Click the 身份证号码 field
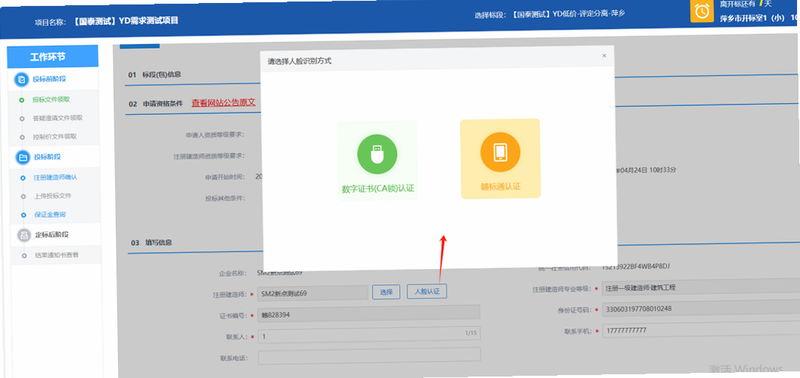The width and height of the screenshot is (800, 378). [x=701, y=309]
